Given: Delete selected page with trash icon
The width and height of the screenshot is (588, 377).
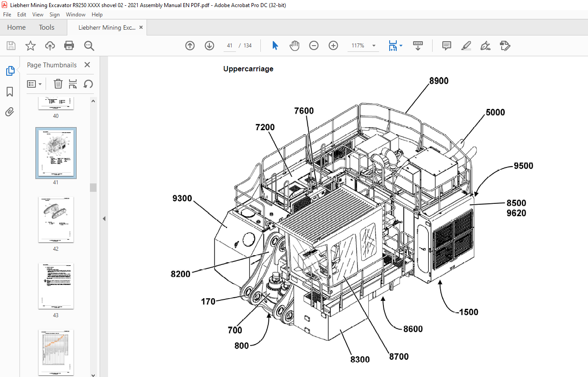Looking at the screenshot, I should (x=58, y=84).
